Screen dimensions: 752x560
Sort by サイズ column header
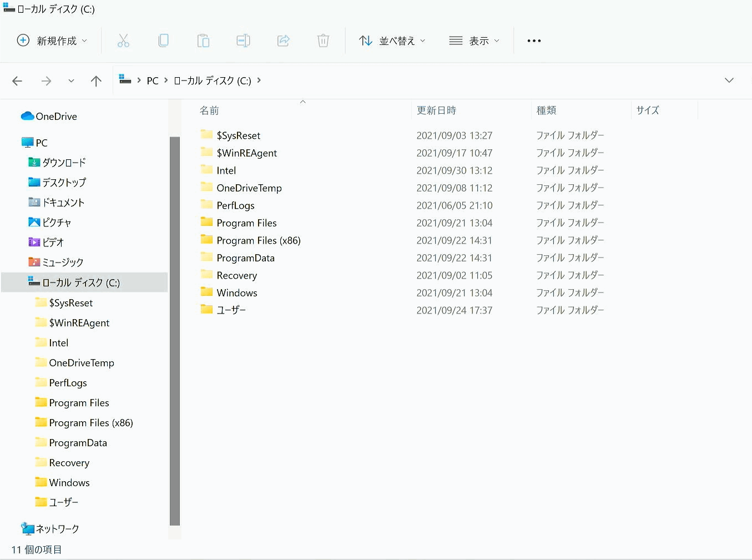(648, 110)
